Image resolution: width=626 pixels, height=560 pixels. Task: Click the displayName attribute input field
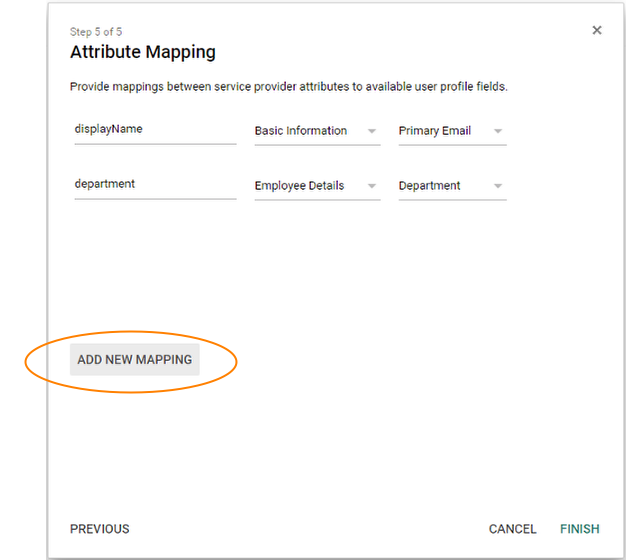tap(154, 129)
